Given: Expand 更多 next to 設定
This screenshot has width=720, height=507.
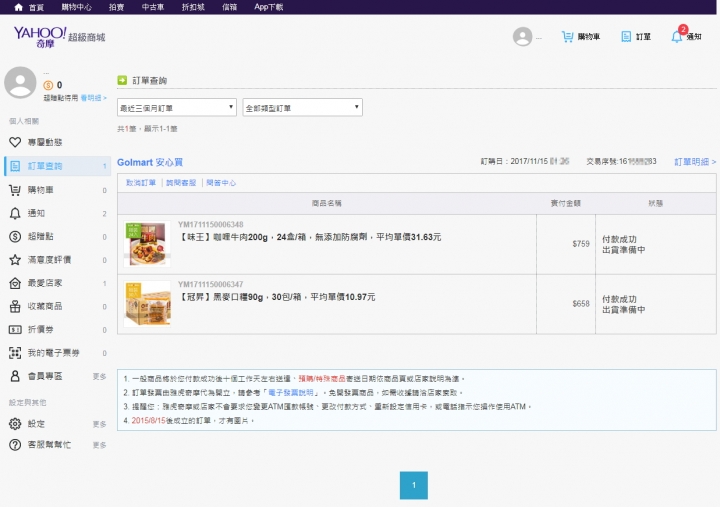Looking at the screenshot, I should [x=99, y=424].
